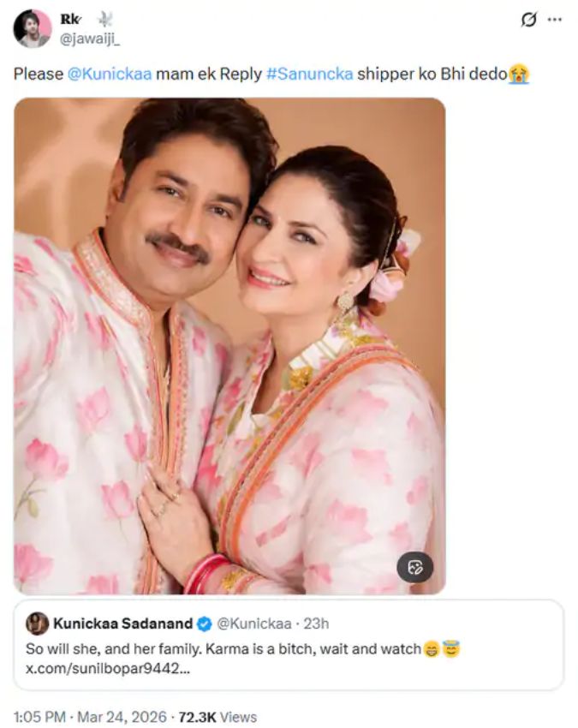Click the image edit icon on photo

click(x=415, y=567)
